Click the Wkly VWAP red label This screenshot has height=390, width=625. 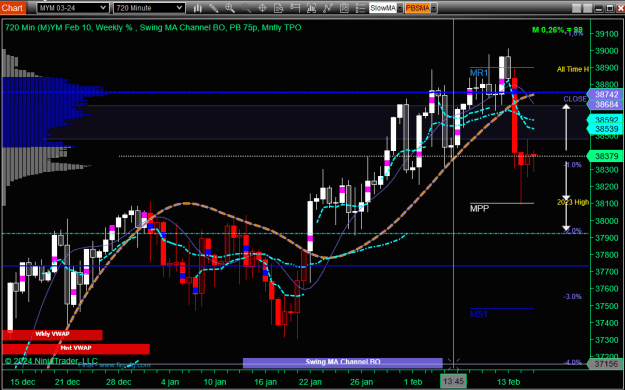click(x=52, y=335)
